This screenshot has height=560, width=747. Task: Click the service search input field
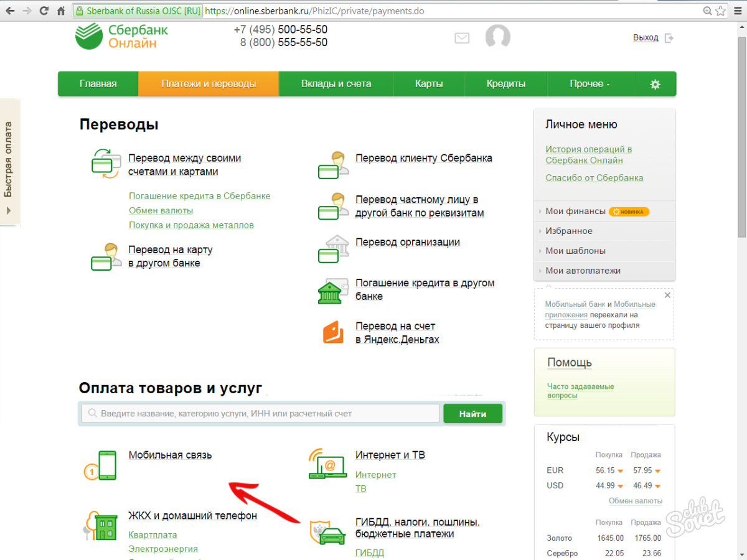pos(261,414)
